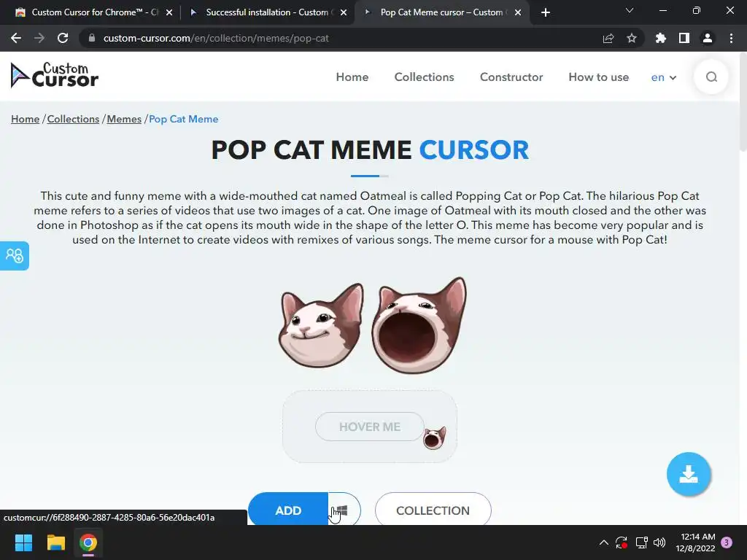Toggle the browser side panel icon
The width and height of the screenshot is (747, 560).
(684, 38)
